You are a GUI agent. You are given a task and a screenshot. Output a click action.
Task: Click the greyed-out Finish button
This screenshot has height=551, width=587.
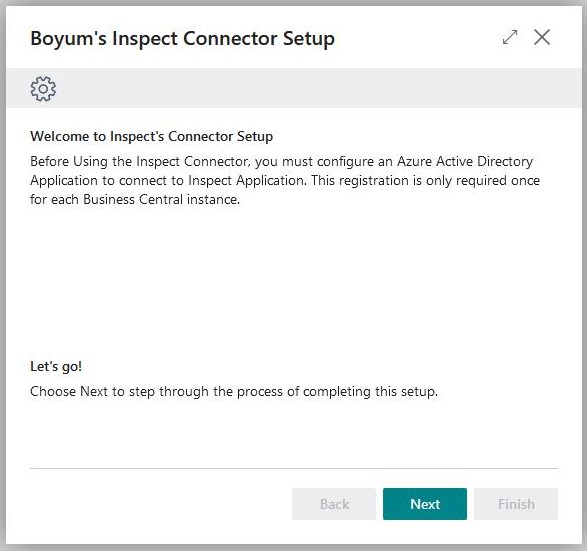[516, 504]
